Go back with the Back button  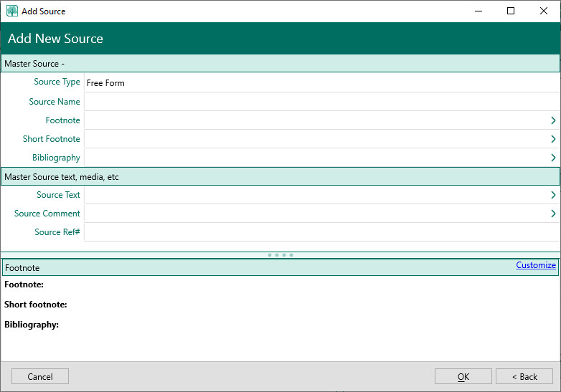coord(524,376)
